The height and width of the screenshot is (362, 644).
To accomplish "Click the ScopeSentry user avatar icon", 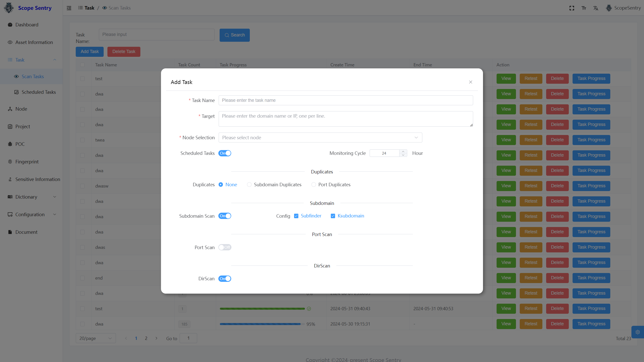I will (x=609, y=8).
